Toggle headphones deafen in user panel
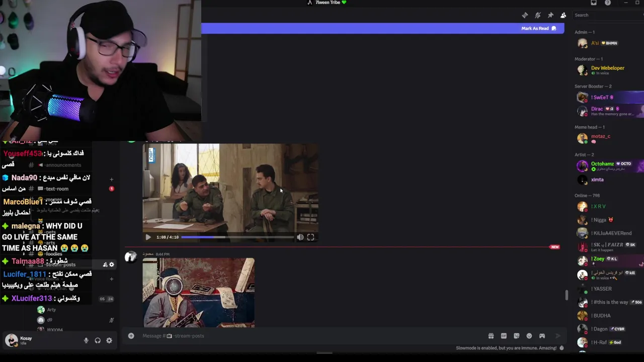 pyautogui.click(x=98, y=340)
